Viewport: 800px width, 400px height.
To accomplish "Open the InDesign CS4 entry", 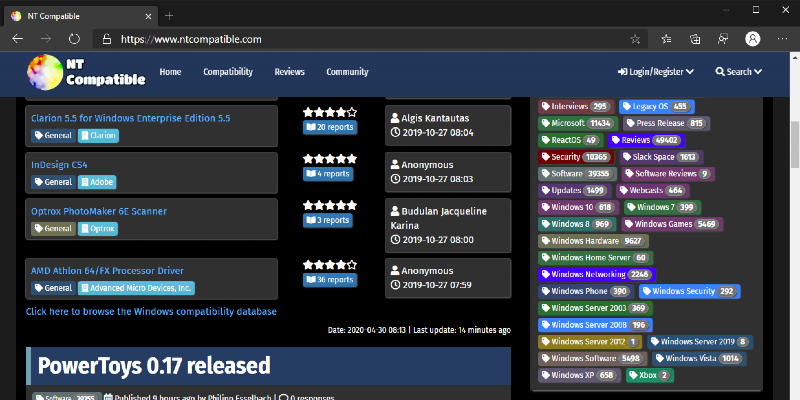I will [59, 165].
